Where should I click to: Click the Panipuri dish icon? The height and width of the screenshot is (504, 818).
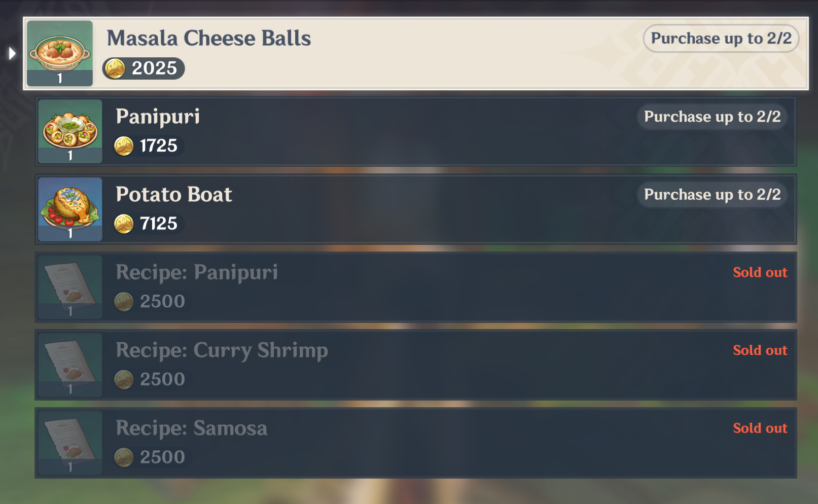[70, 131]
